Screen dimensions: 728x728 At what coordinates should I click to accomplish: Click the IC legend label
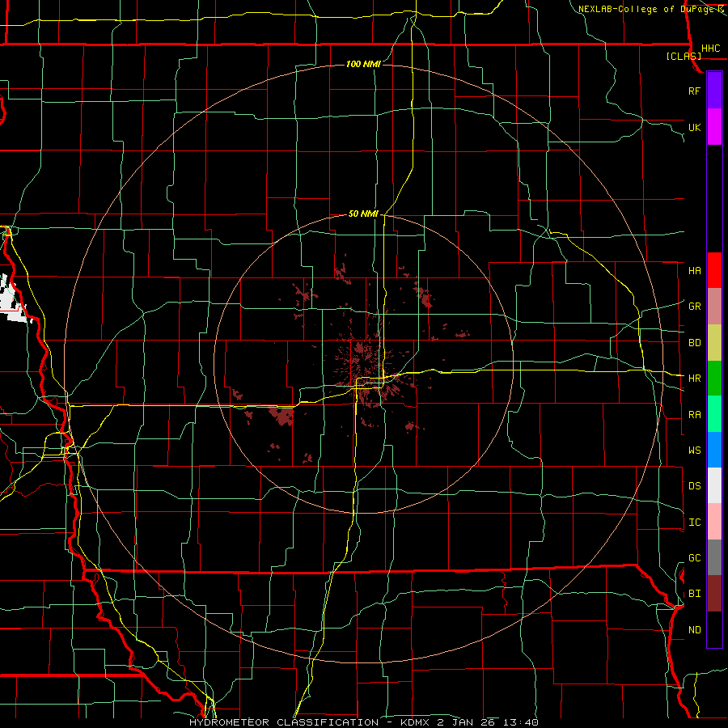[x=694, y=523]
